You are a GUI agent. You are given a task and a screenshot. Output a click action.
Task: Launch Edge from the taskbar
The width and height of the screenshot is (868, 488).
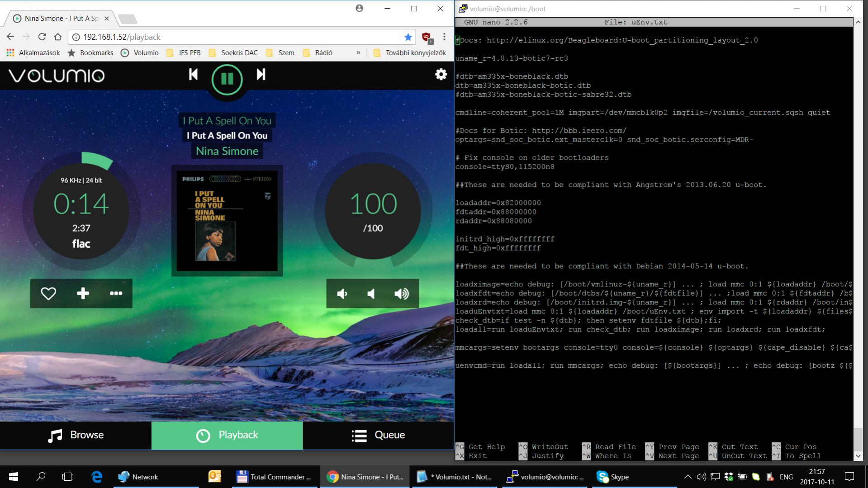pos(97,477)
